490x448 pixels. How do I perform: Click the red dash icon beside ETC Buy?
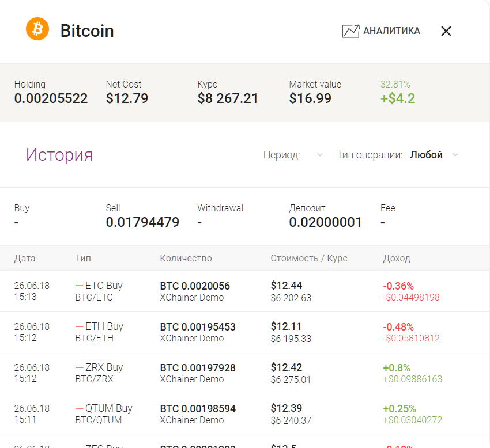coord(80,286)
